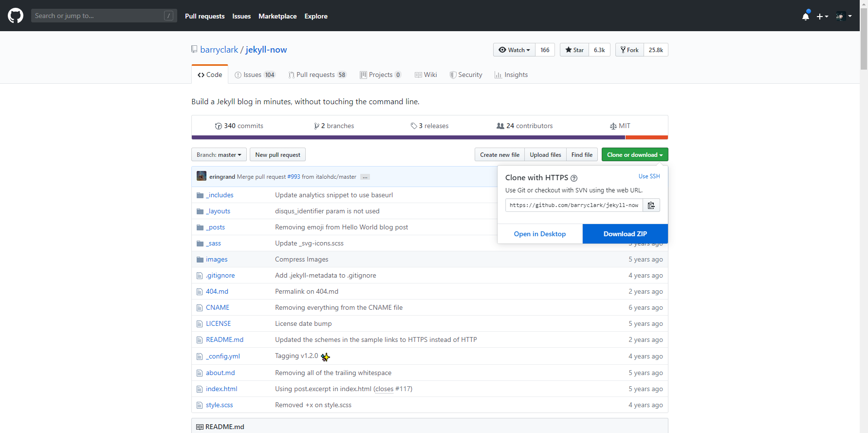Open user avatar profile menu
Image resolution: width=868 pixels, height=433 pixels.
(x=844, y=16)
